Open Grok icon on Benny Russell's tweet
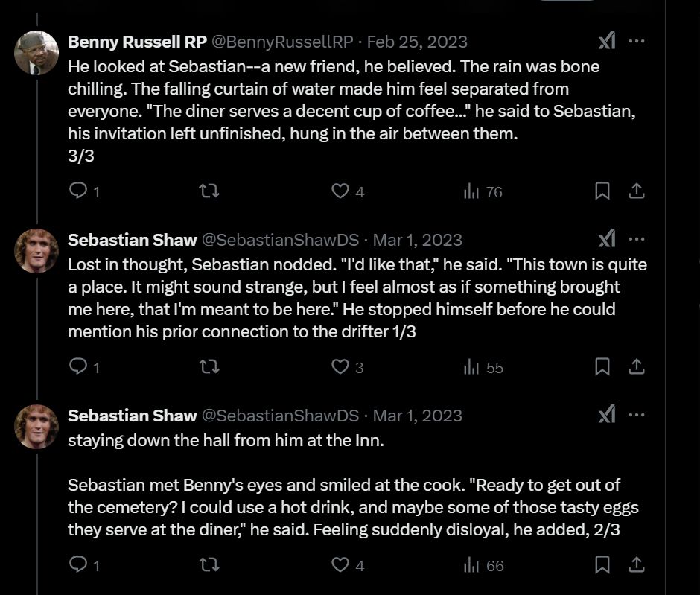The image size is (700, 595). coord(607,42)
